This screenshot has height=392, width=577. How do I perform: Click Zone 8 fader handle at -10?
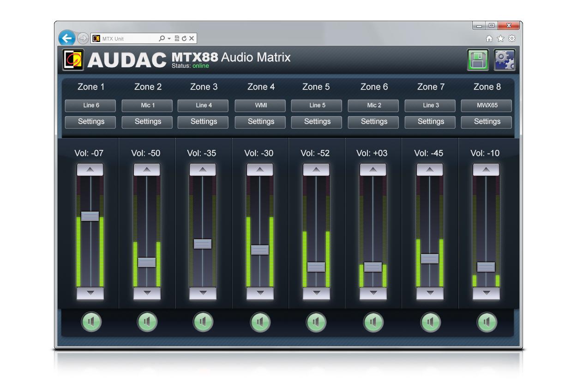point(486,267)
